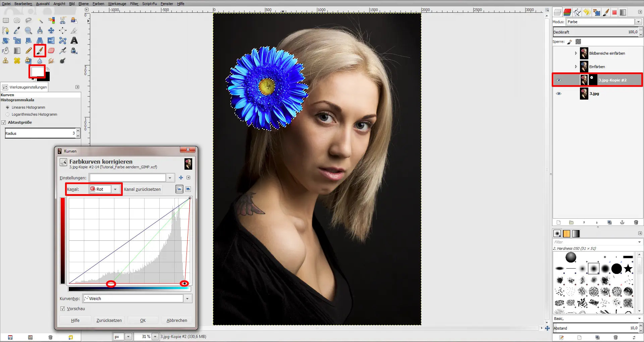Create a new layer via the layers panel icon
The image size is (644, 342).
pyautogui.click(x=558, y=222)
